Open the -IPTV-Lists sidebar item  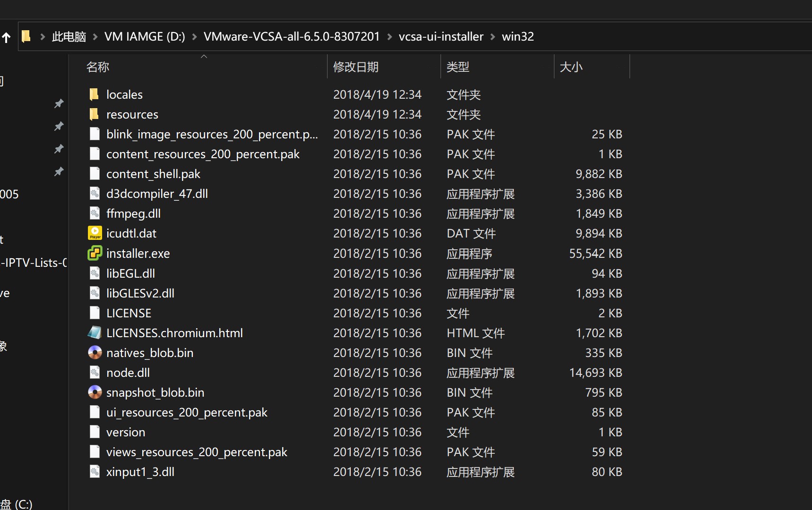[x=34, y=263]
